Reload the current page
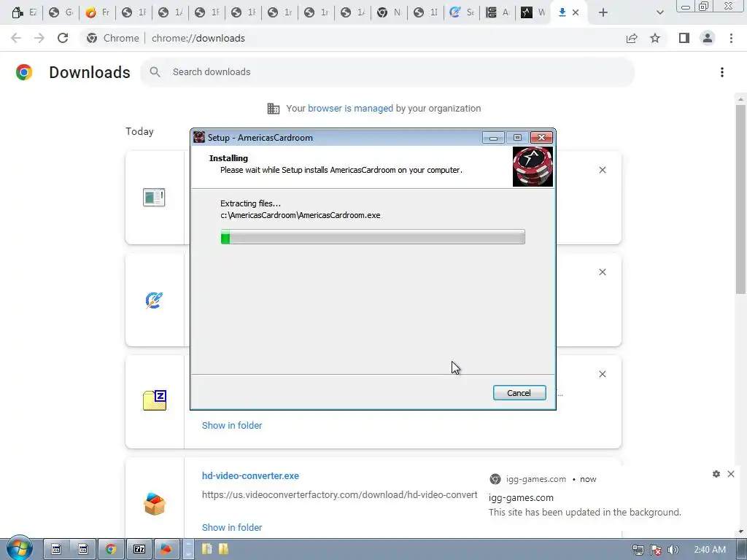Image resolution: width=747 pixels, height=560 pixels. [63, 38]
